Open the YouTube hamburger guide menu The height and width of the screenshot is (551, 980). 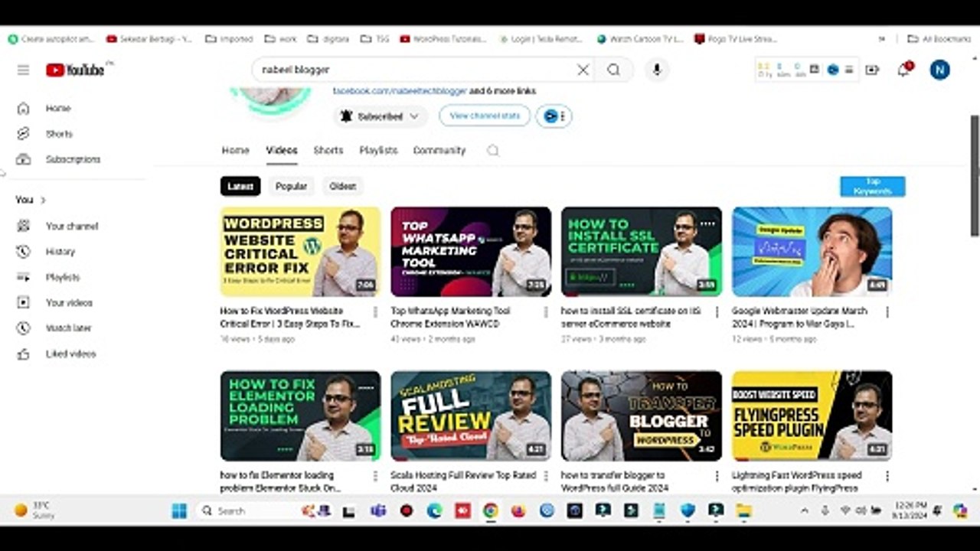click(23, 70)
